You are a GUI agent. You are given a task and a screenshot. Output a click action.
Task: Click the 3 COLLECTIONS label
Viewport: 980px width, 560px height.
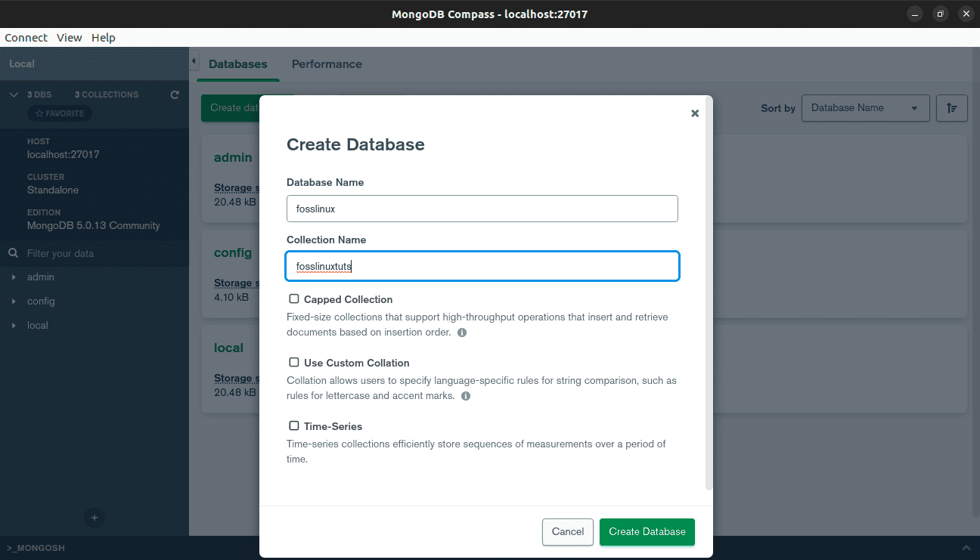(107, 94)
